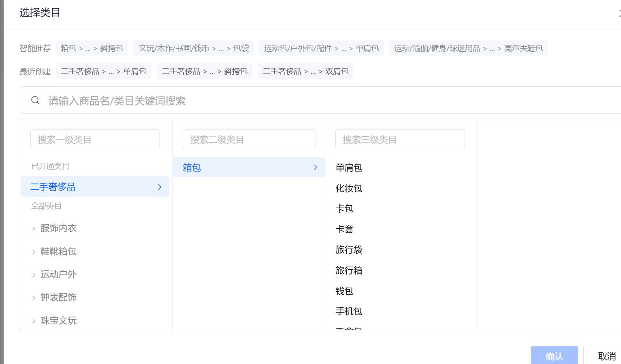Click the 确认 button
The image size is (621, 364).
(x=554, y=356)
